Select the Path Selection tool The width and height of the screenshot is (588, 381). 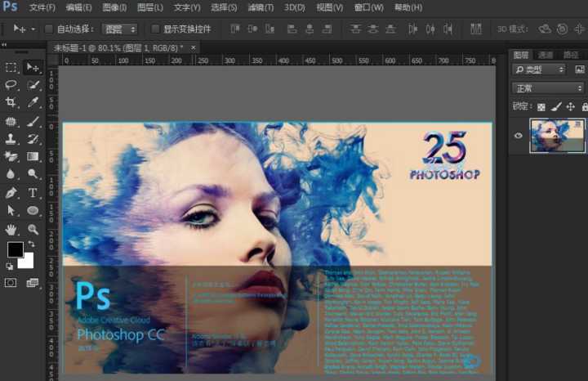point(11,210)
